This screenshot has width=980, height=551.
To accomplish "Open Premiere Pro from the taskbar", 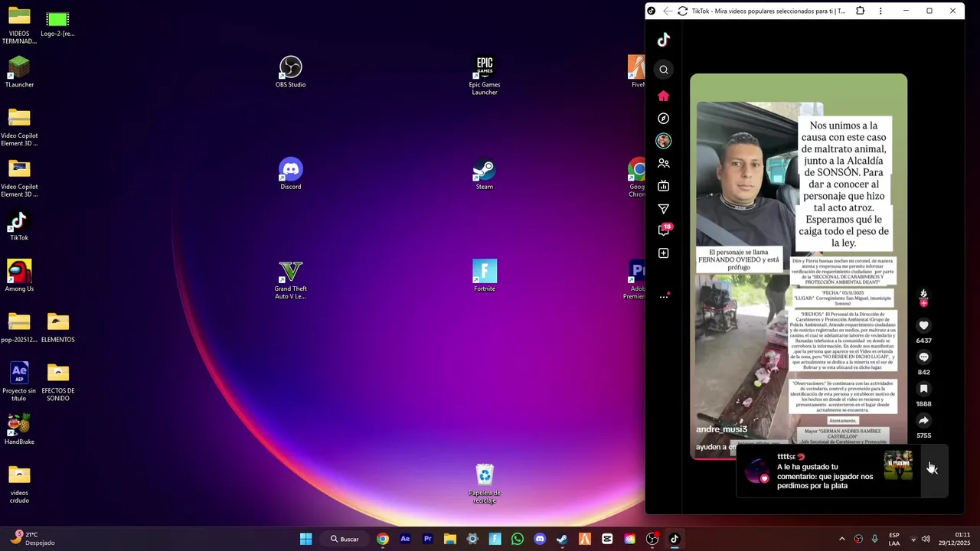I will point(427,539).
